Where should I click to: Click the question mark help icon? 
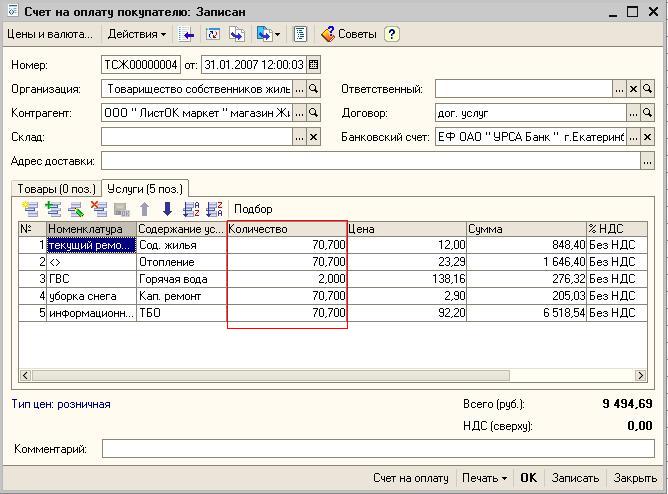[x=392, y=34]
